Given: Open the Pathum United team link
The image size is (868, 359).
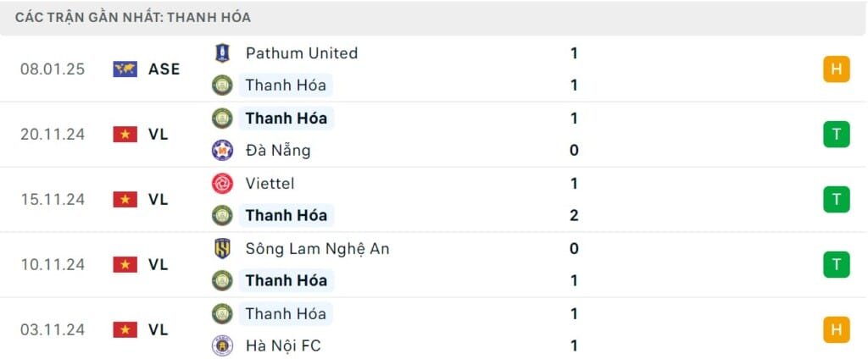Looking at the screenshot, I should click(301, 52).
